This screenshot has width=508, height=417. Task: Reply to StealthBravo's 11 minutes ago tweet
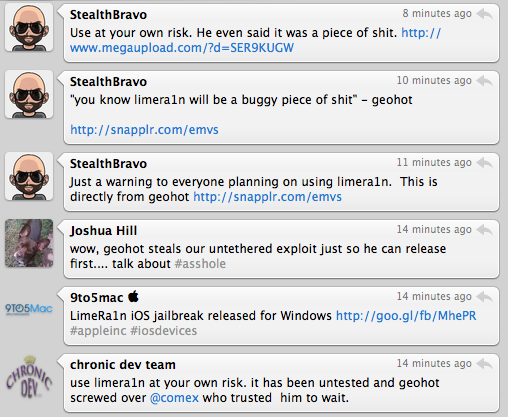[484, 163]
